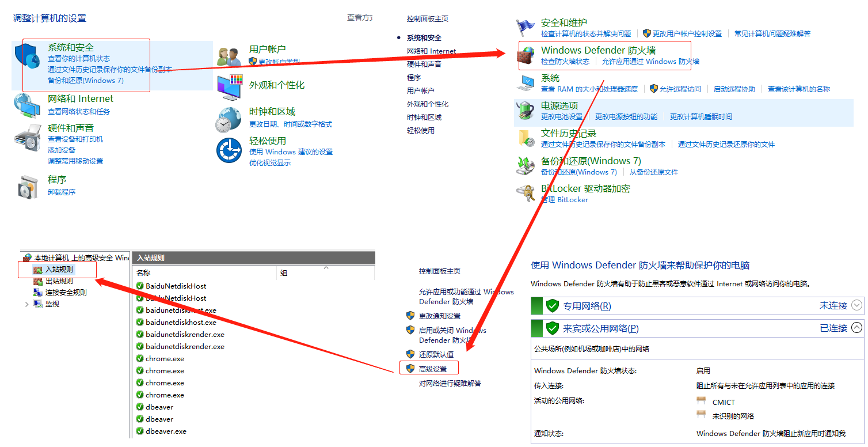Click the 监视 tree node icon
Screen dimensions: 868x447
(x=38, y=304)
